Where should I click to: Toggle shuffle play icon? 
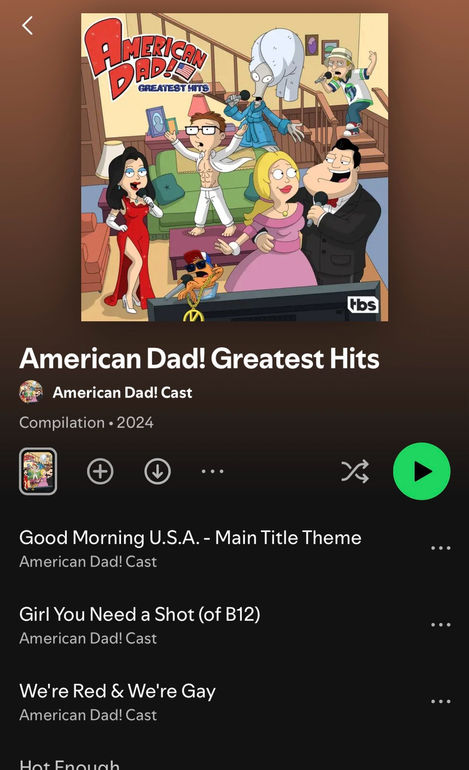coord(355,471)
